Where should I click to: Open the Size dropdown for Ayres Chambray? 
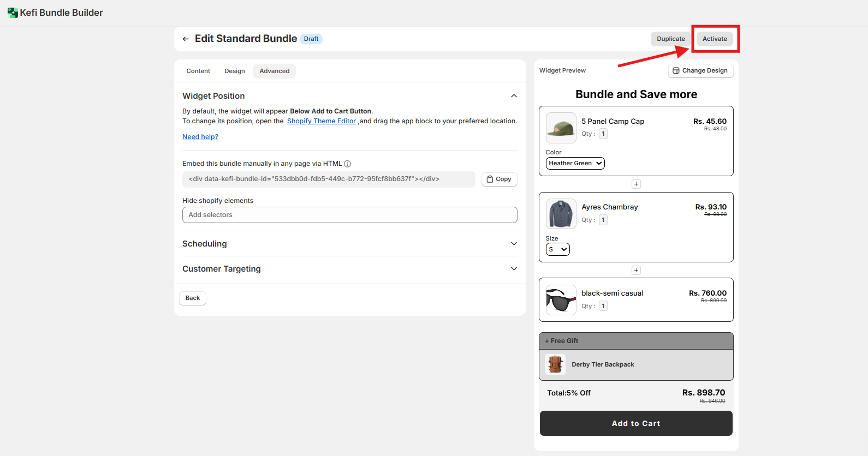[x=557, y=249]
